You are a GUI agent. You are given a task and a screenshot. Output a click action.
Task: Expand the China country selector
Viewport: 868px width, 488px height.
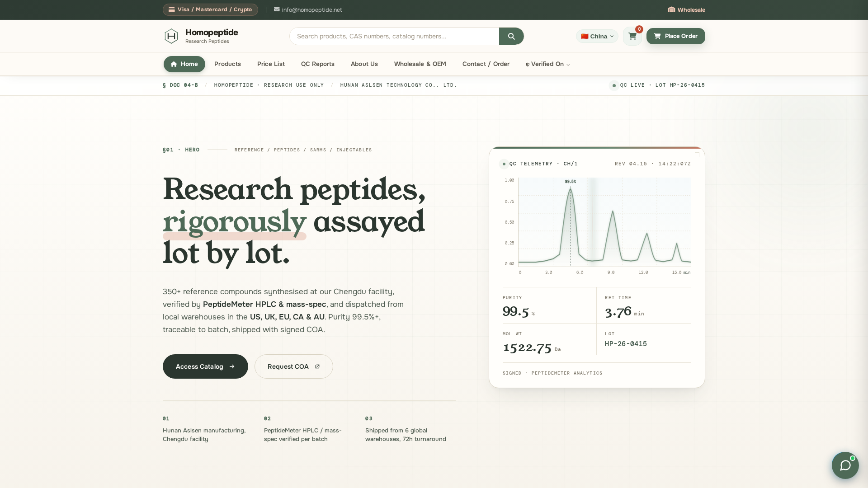click(x=597, y=36)
